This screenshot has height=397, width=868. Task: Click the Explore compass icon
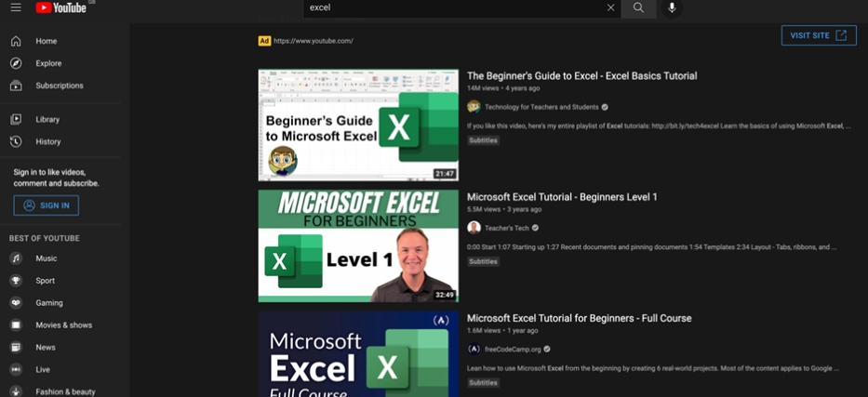[x=16, y=63]
